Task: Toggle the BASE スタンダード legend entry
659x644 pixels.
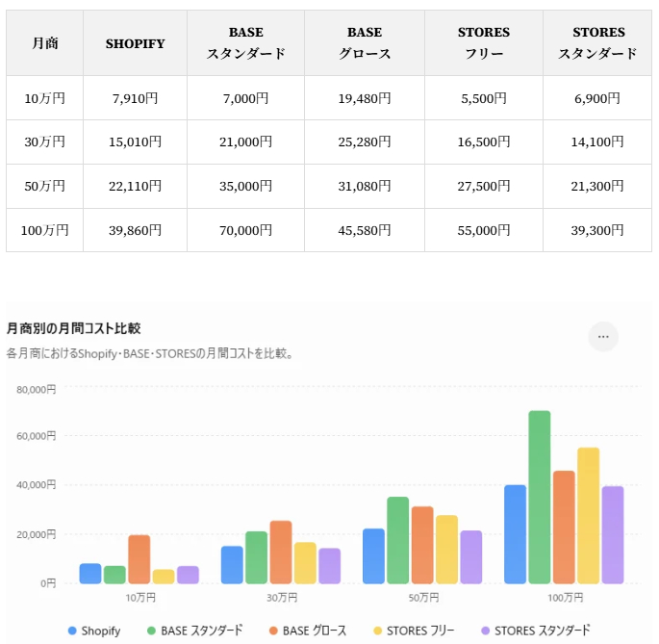Action: coord(195,631)
